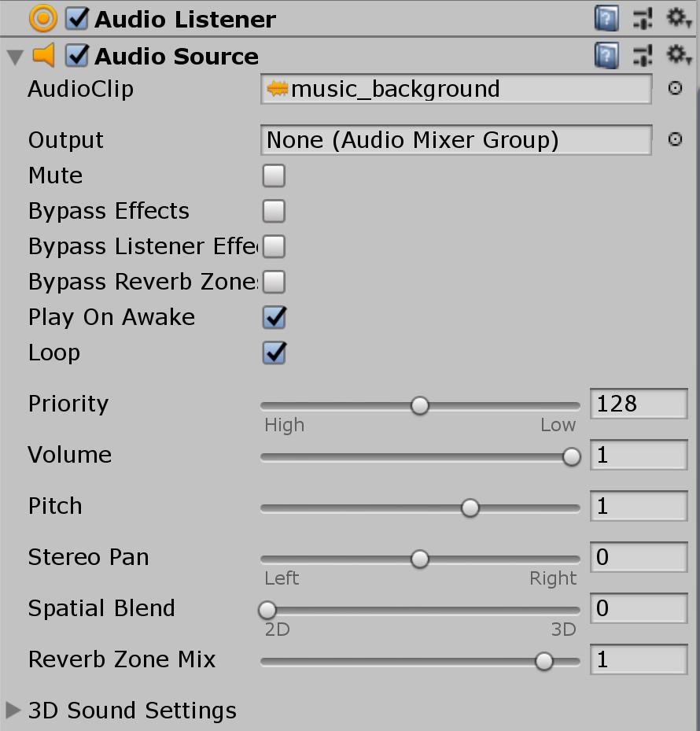Click the Pitch property label
Image resolution: width=700 pixels, height=731 pixels.
point(55,506)
